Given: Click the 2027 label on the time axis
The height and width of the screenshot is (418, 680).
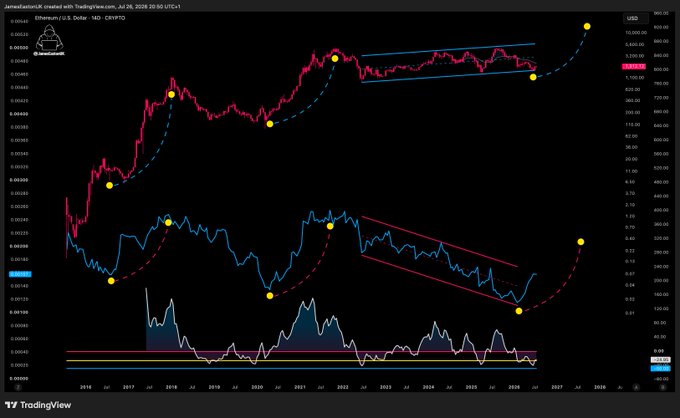Looking at the screenshot, I should 557,387.
